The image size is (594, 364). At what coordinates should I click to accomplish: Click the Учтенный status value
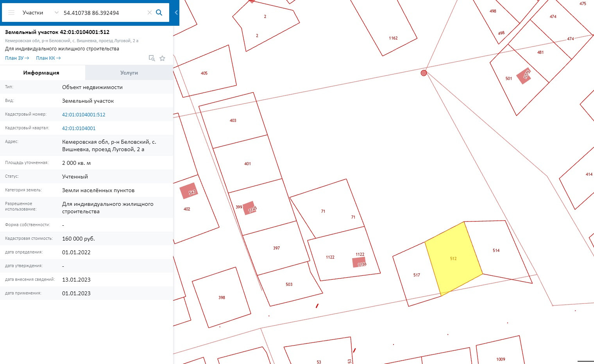tap(75, 177)
